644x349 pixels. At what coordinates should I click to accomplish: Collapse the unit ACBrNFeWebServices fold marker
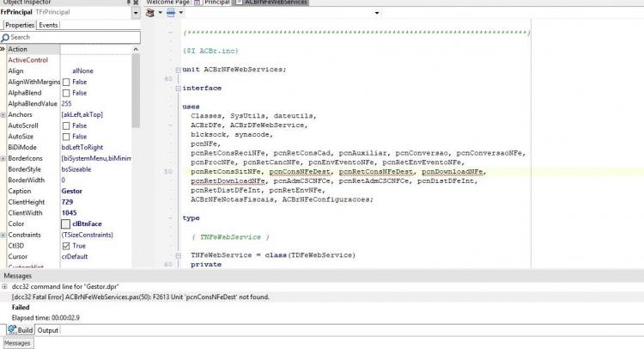179,70
